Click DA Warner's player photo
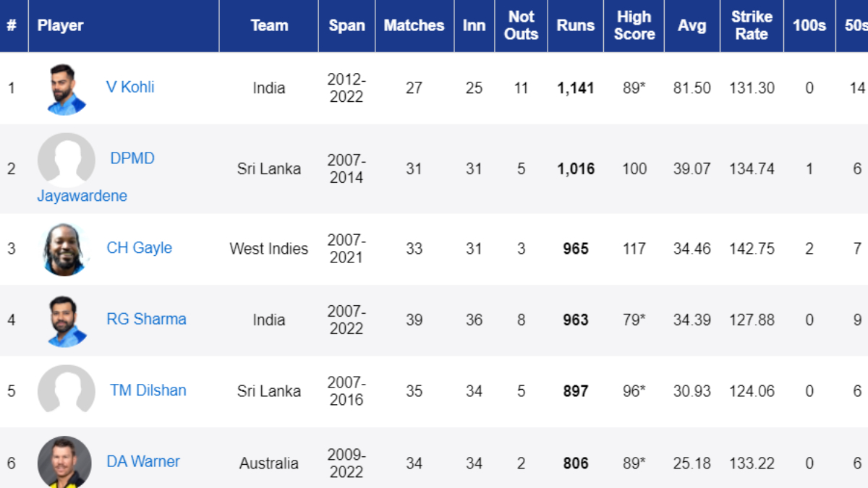 click(65, 462)
